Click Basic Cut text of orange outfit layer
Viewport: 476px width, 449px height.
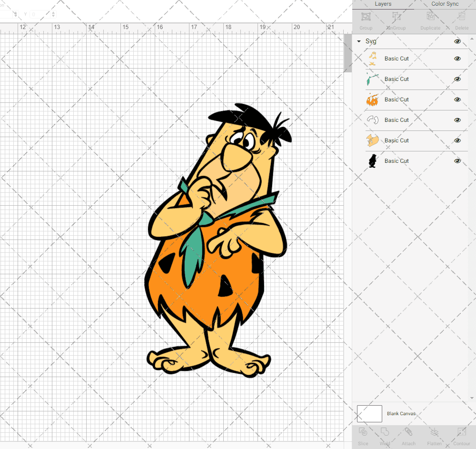click(x=397, y=100)
